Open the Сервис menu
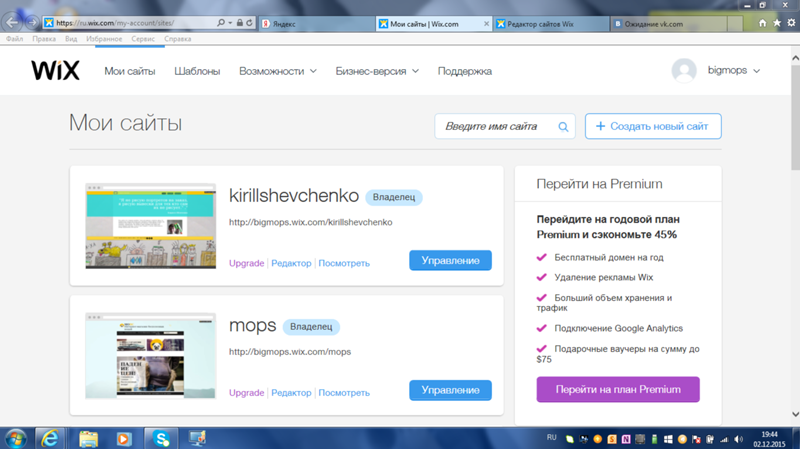Image resolution: width=800 pixels, height=449 pixels. [x=143, y=39]
